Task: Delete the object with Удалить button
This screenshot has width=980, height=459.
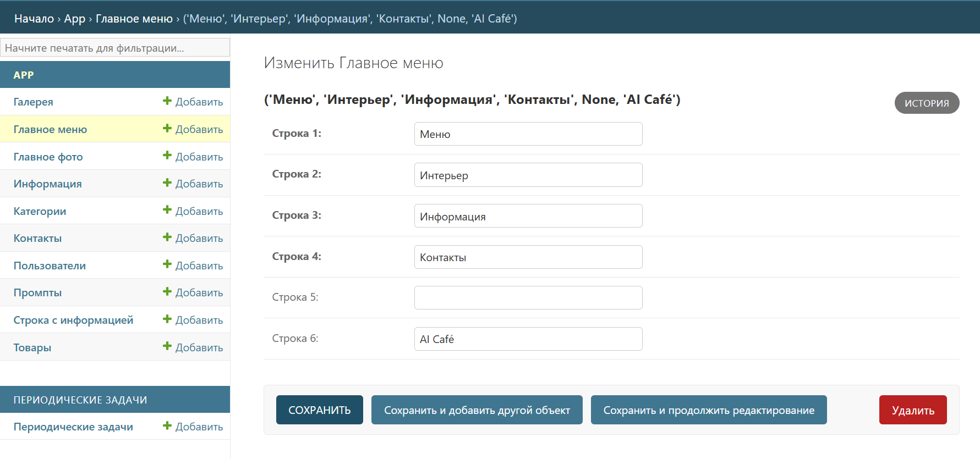Action: tap(912, 410)
